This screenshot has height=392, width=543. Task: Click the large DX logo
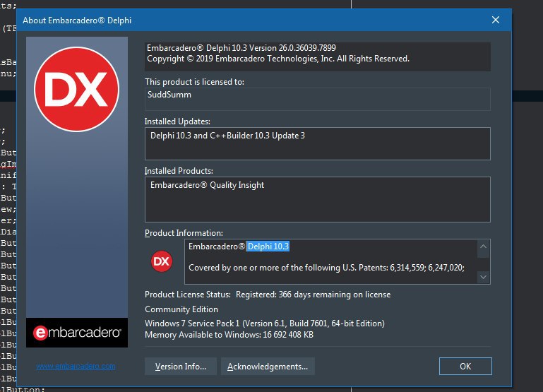[76, 89]
